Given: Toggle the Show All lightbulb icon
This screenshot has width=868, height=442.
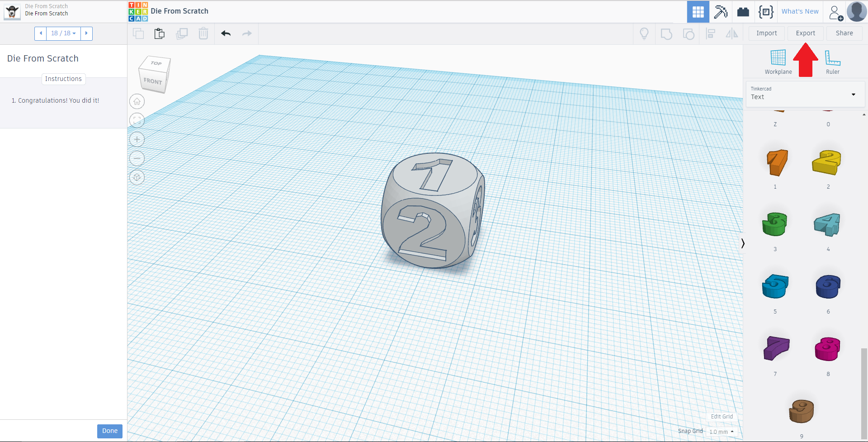Looking at the screenshot, I should [x=644, y=33].
